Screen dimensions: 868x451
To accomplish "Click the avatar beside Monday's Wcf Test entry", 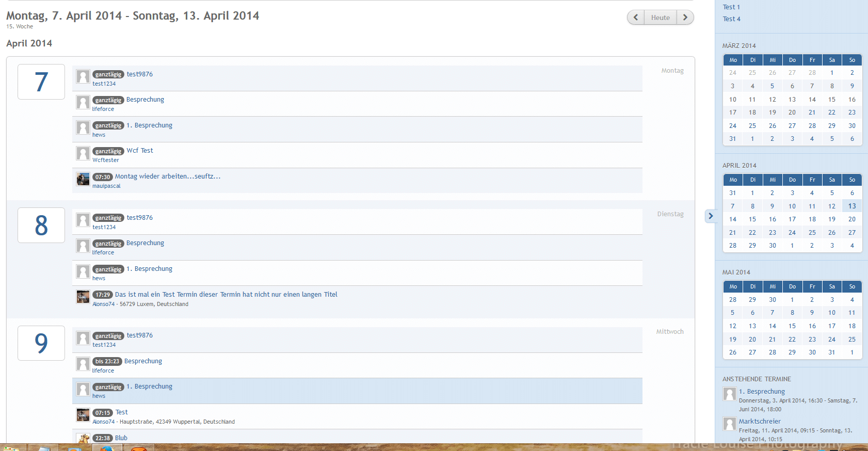I will (83, 153).
